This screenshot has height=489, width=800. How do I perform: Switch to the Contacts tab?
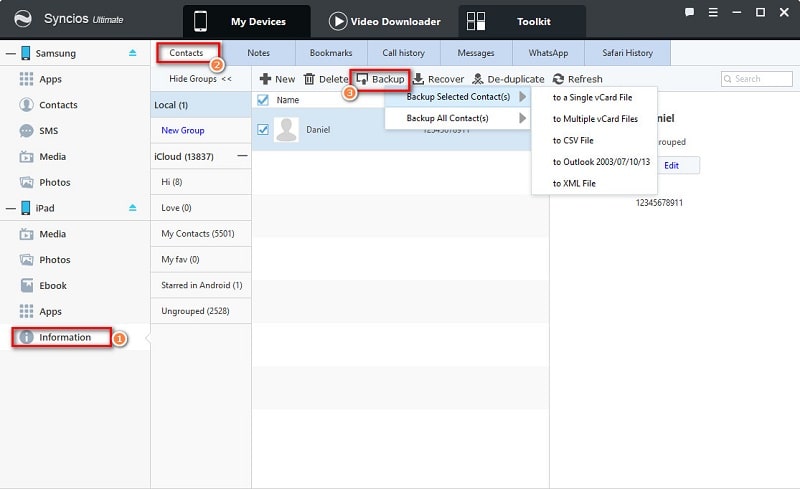pos(186,53)
